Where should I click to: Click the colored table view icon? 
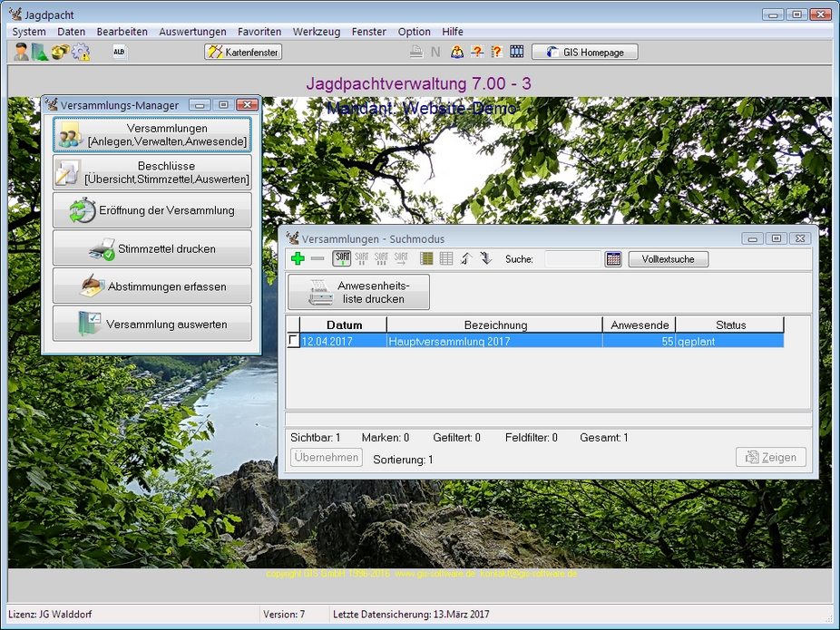click(x=426, y=259)
